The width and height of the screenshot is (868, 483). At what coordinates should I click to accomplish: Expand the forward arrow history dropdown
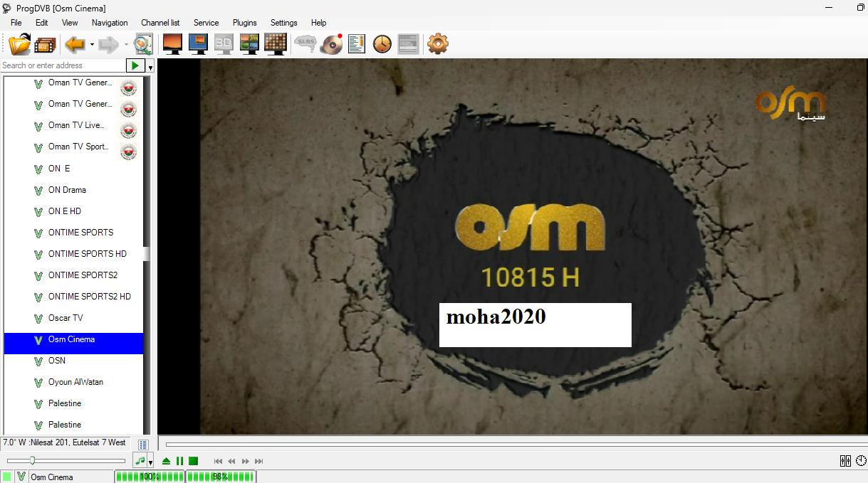coord(126,44)
